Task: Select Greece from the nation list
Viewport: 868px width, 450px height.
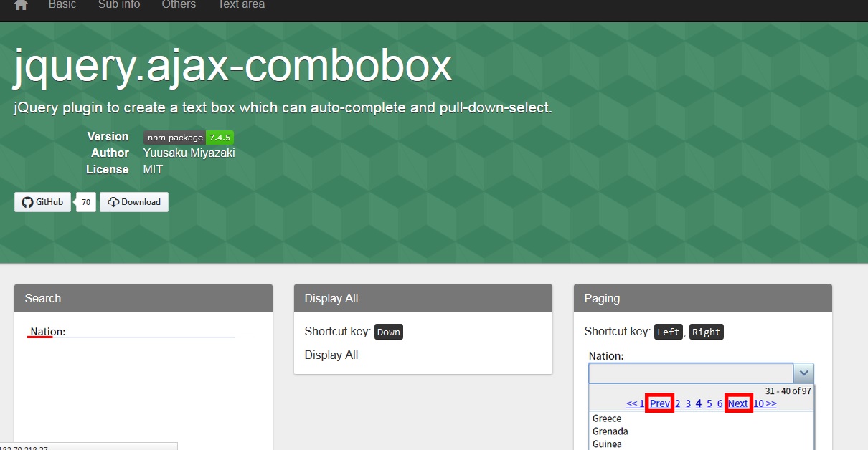Action: [702, 418]
